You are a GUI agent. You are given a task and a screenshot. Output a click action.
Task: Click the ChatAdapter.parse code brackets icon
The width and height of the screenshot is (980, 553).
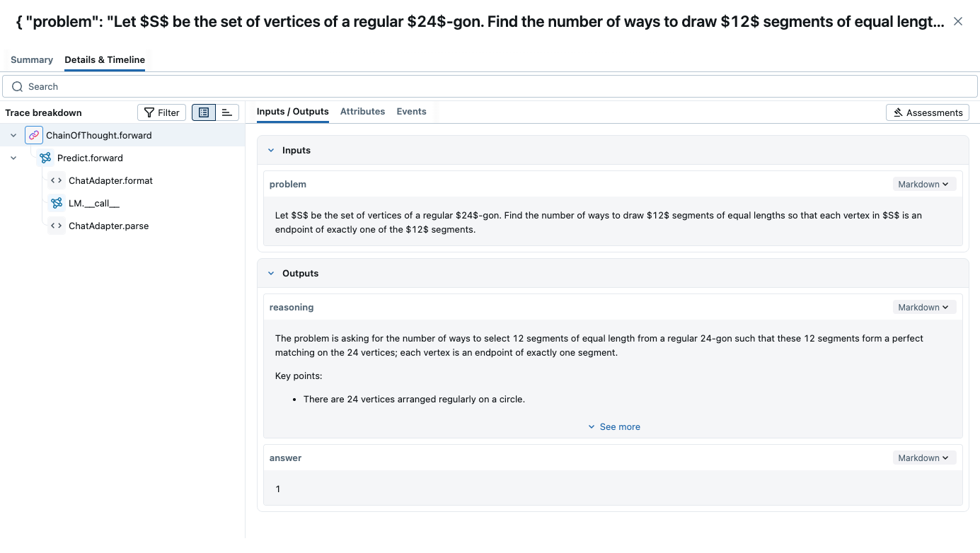pos(57,226)
